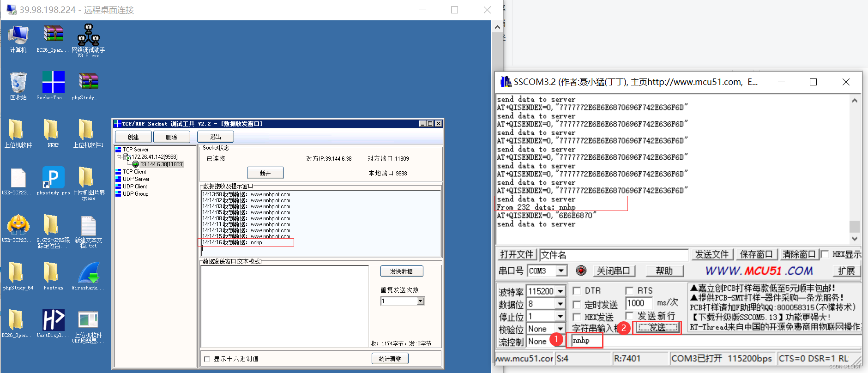Click the 发送数据 button

tap(402, 271)
